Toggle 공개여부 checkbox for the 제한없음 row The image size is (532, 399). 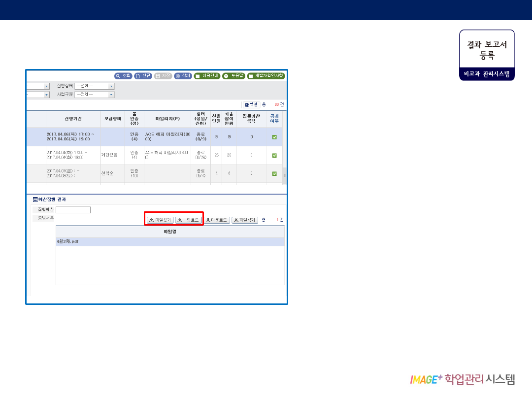[274, 155]
